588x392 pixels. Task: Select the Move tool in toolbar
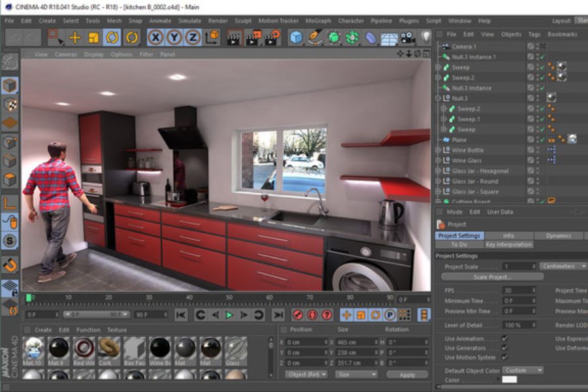[x=75, y=37]
